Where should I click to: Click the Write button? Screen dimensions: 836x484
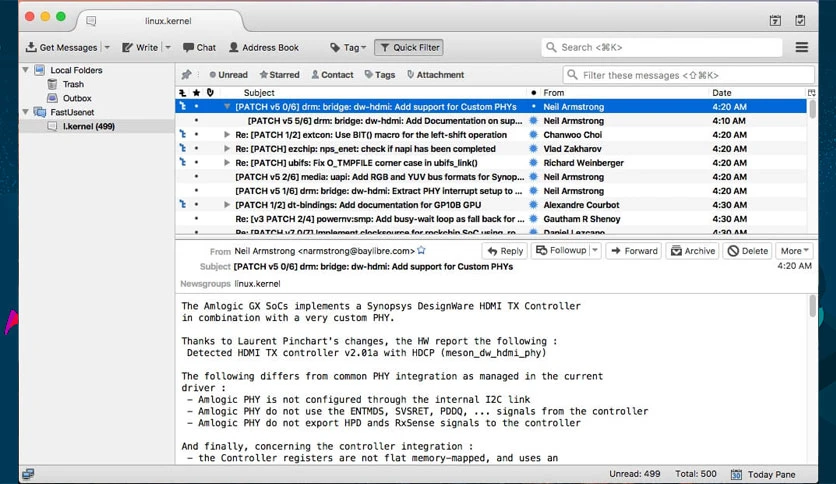(140, 47)
